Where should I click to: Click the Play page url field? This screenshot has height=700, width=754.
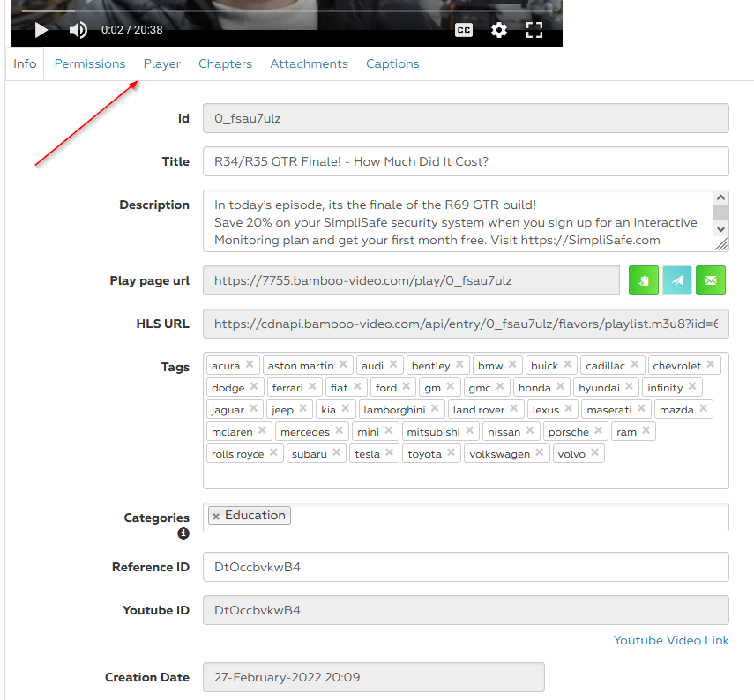click(411, 280)
